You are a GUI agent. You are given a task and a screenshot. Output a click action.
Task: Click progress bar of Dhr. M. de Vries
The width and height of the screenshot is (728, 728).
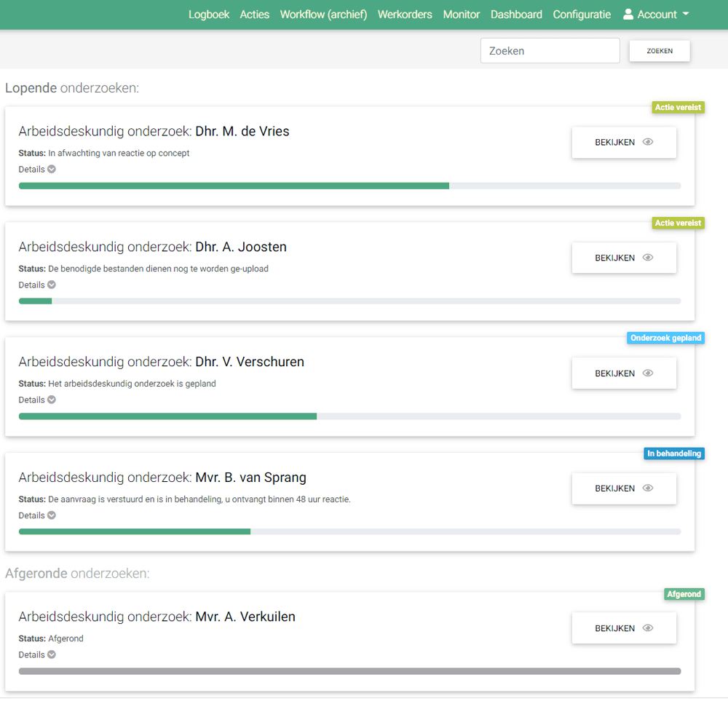[349, 186]
